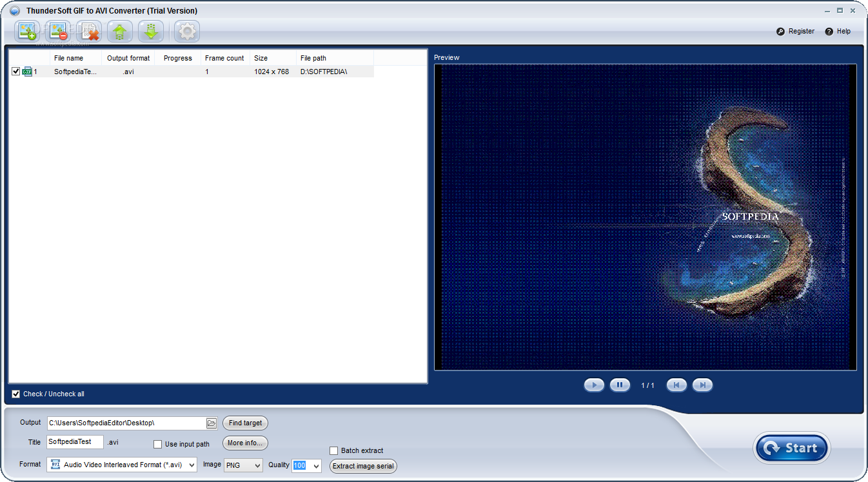Select the SoftpediaTe... file name cell

pos(75,72)
